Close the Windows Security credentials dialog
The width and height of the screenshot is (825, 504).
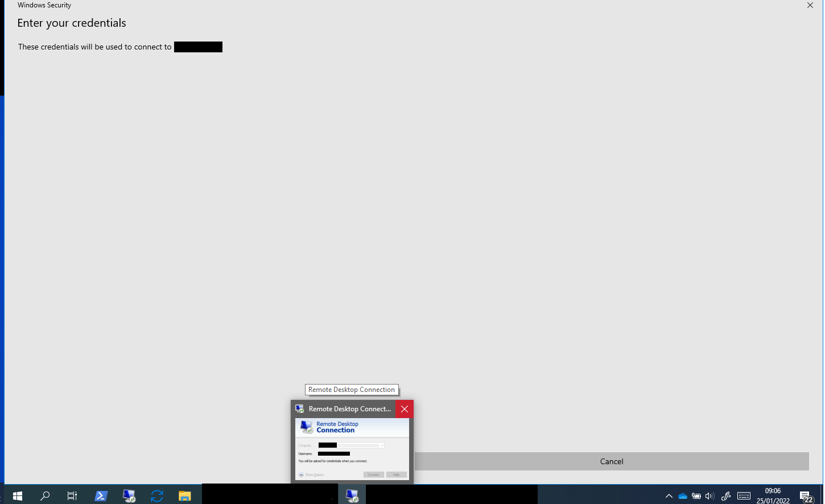pyautogui.click(x=810, y=5)
